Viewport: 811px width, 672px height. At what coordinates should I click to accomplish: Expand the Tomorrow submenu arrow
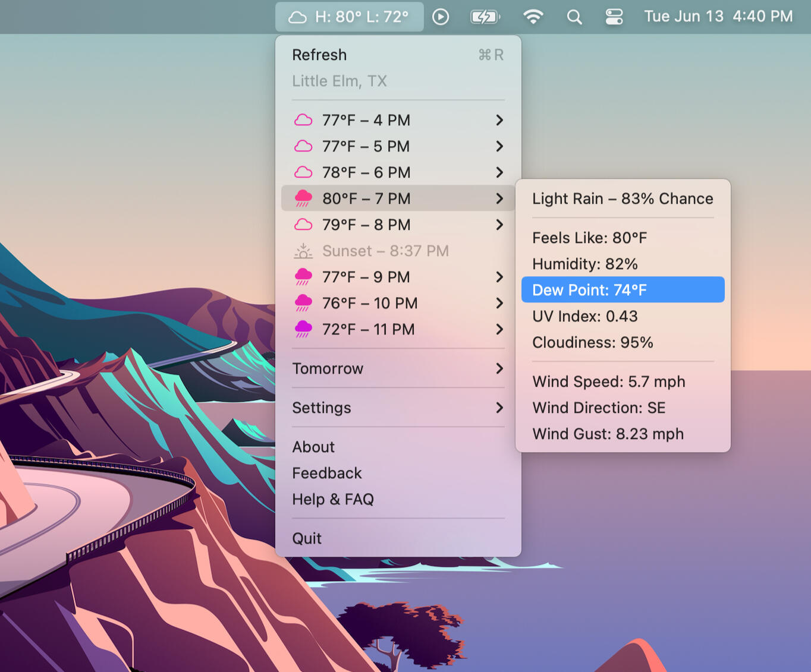(499, 368)
